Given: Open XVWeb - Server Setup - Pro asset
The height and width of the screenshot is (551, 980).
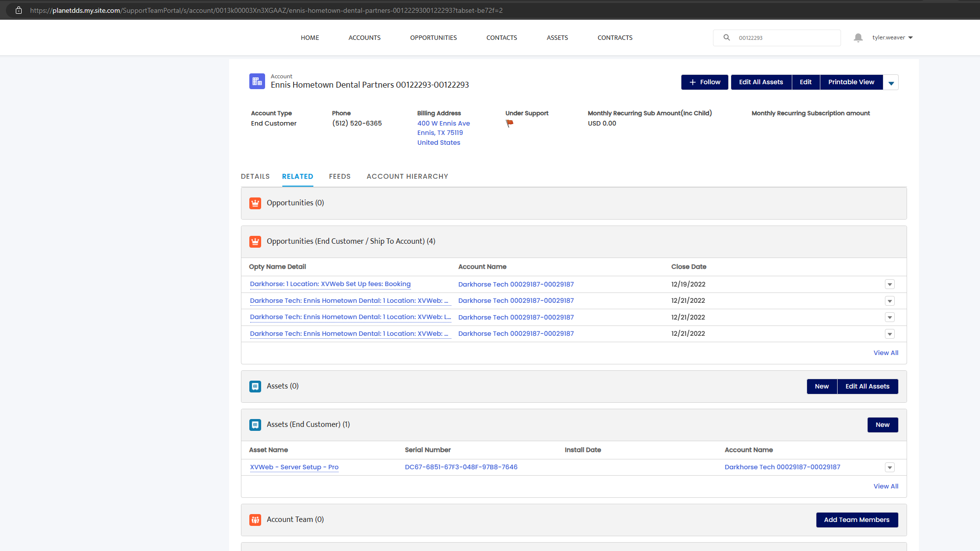Looking at the screenshot, I should 294,467.
